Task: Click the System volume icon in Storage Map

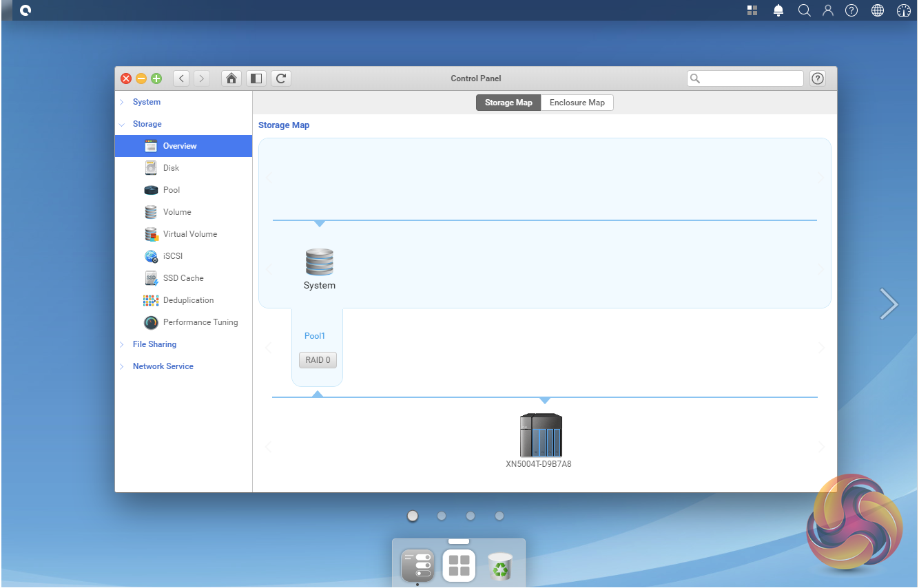Action: coord(319,263)
